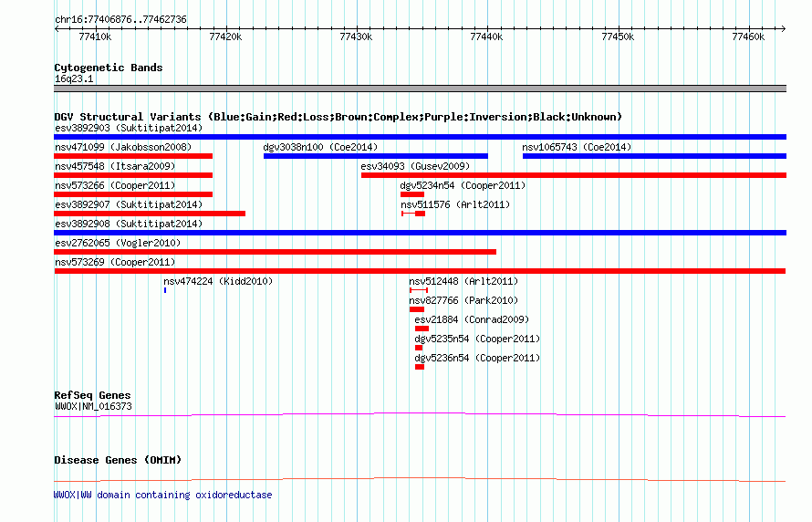Click nsv1065743 (Coe2014) label
Viewport: 812px width, 522px height.
tap(577, 147)
